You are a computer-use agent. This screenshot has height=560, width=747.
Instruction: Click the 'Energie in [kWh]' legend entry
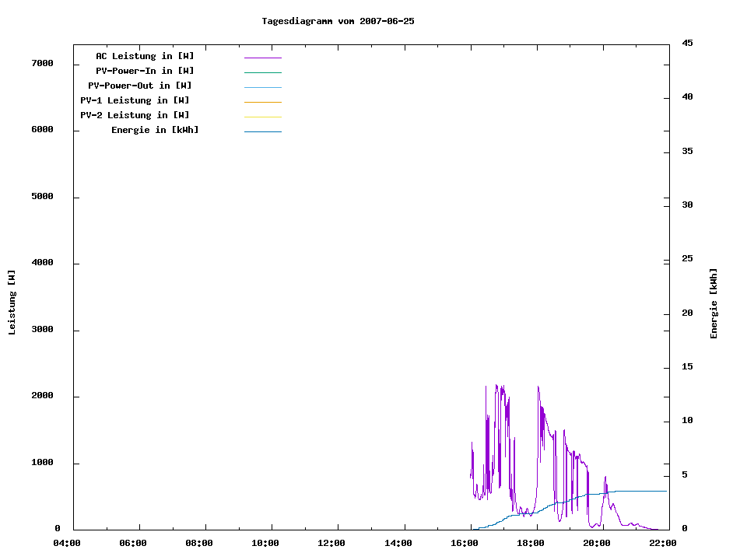pyautogui.click(x=155, y=130)
